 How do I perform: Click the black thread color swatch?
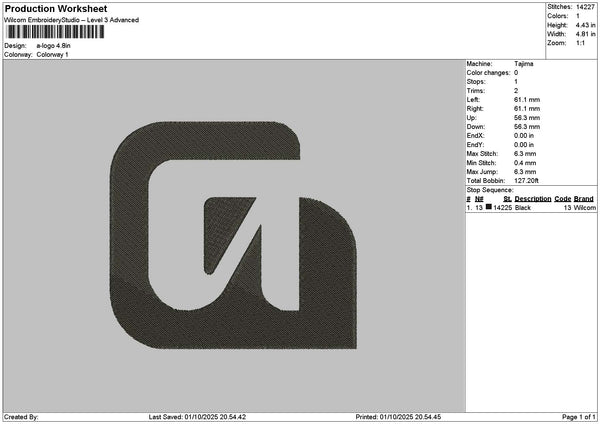489,207
